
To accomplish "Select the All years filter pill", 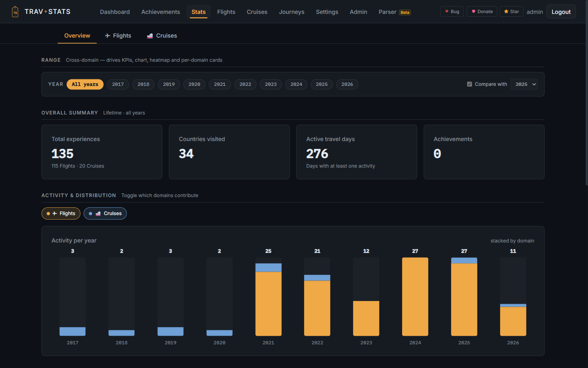I will [x=85, y=84].
